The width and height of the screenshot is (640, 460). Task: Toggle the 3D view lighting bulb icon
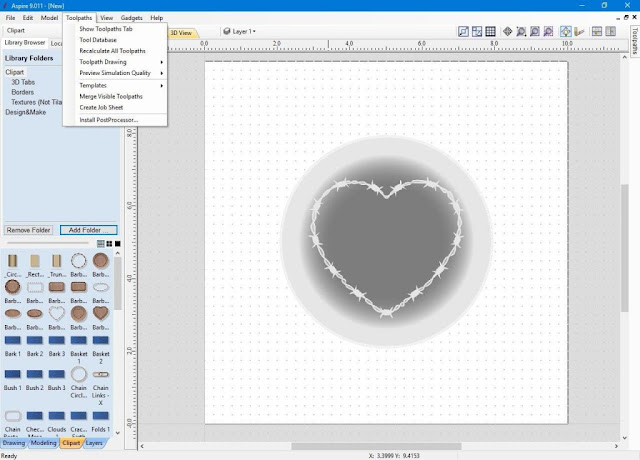[566, 31]
